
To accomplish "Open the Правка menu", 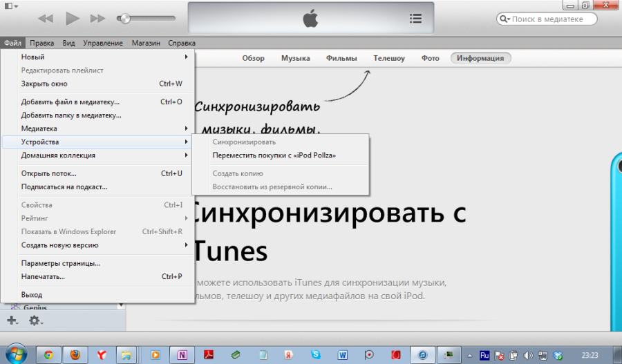I will [41, 43].
